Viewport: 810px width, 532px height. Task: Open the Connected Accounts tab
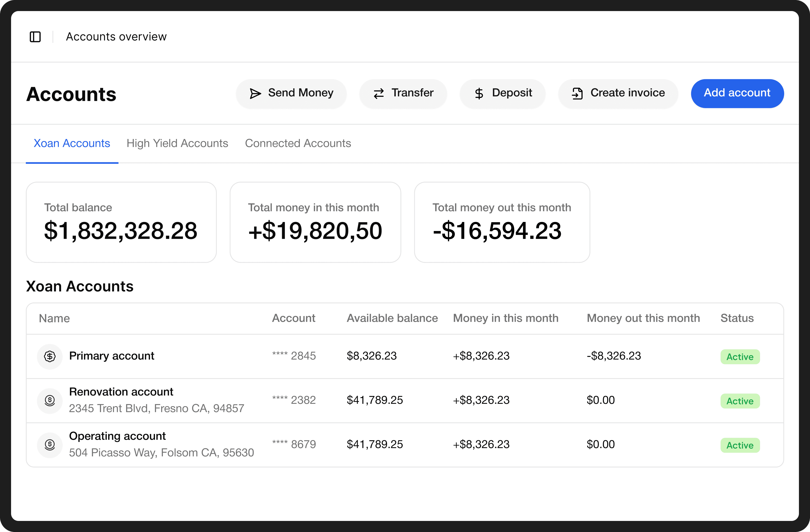298,144
